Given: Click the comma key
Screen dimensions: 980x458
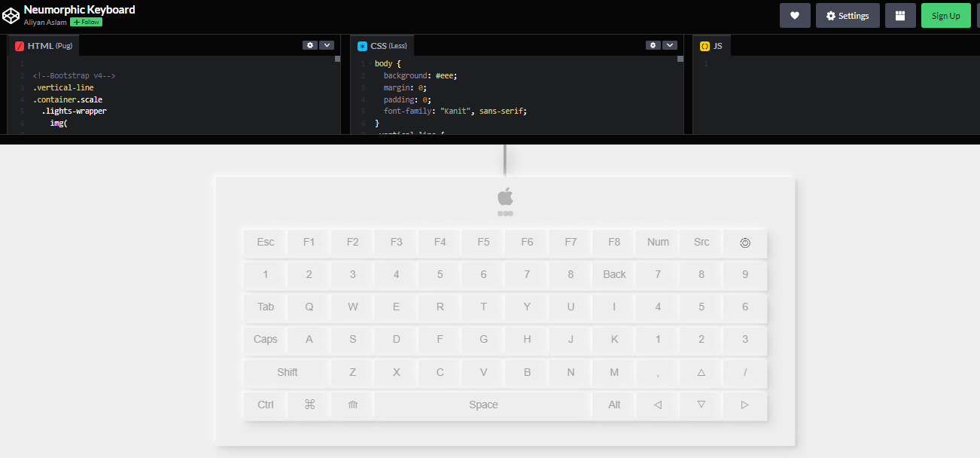Looking at the screenshot, I should (658, 372).
